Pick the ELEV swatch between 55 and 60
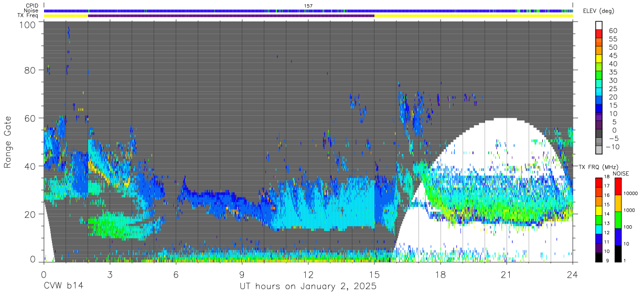The height and width of the screenshot is (297, 644). [599, 35]
